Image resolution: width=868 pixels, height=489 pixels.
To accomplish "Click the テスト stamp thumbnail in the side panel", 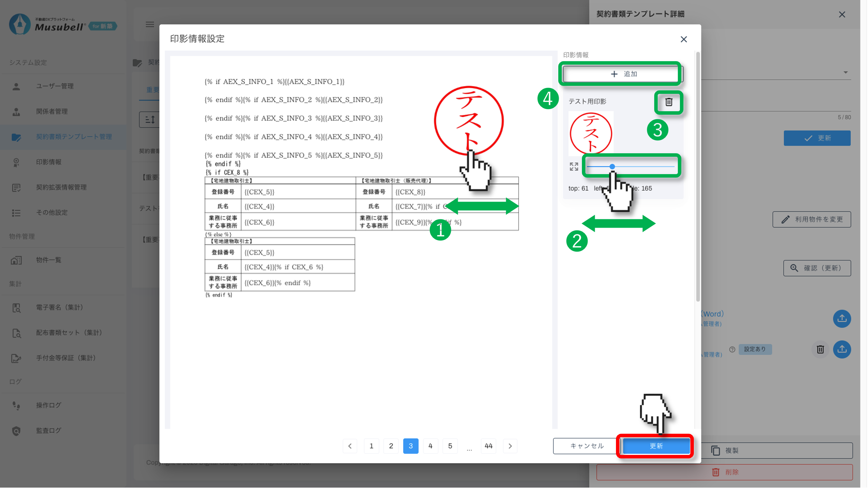I will pyautogui.click(x=591, y=133).
